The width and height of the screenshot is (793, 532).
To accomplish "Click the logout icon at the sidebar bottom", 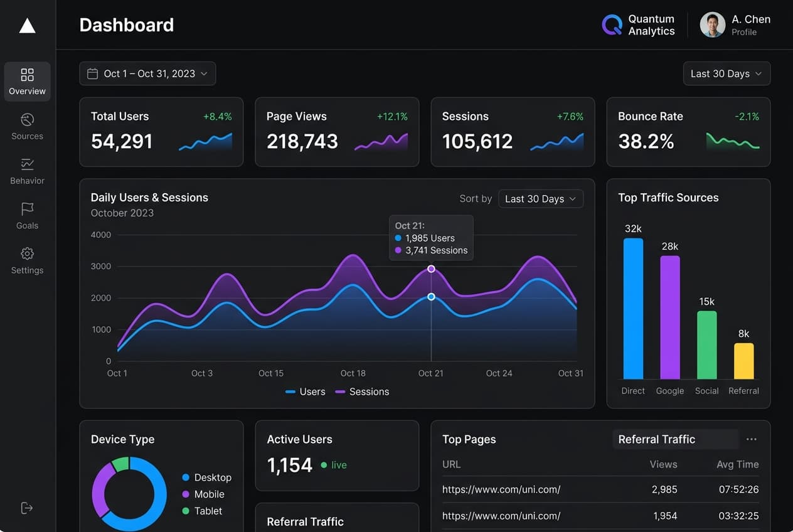I will (x=26, y=508).
